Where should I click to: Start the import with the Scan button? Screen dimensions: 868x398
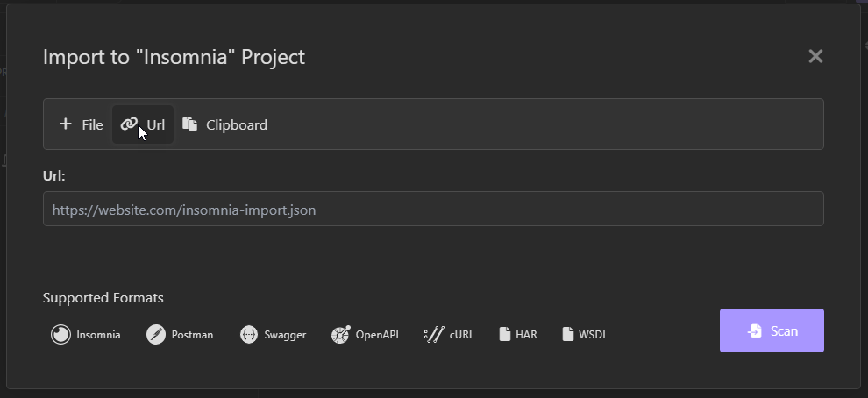[x=772, y=330]
